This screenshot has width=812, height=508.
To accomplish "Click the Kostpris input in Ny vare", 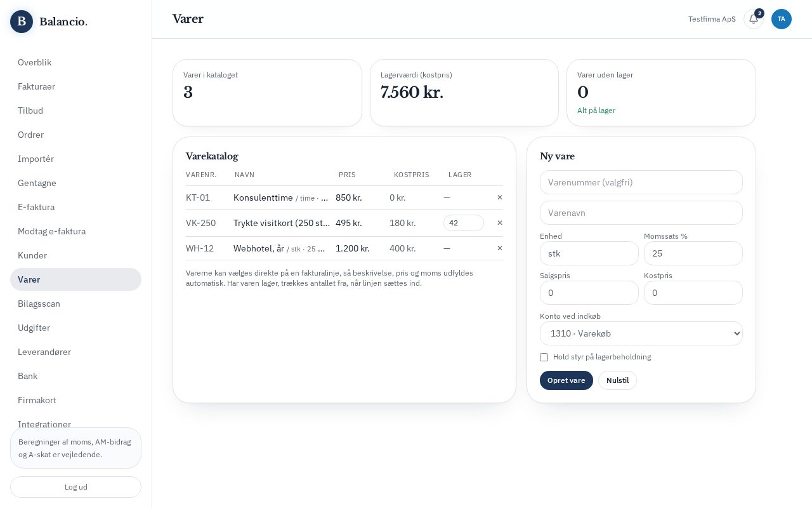I will click(693, 293).
